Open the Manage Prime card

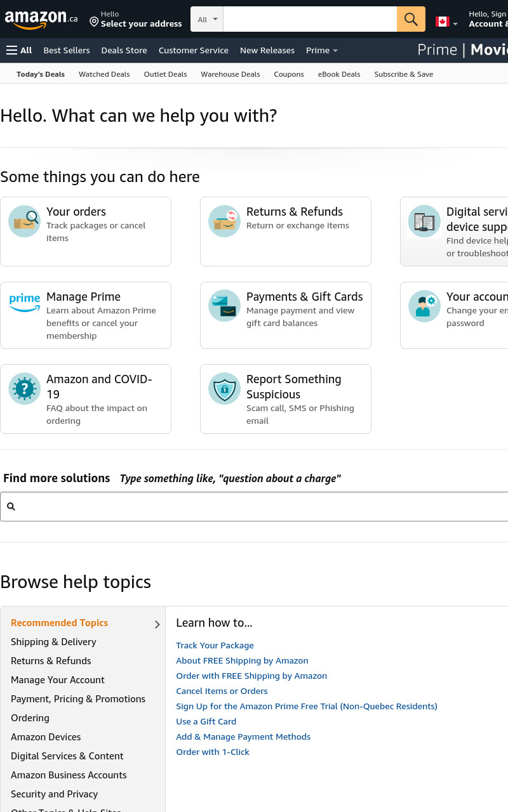click(86, 315)
